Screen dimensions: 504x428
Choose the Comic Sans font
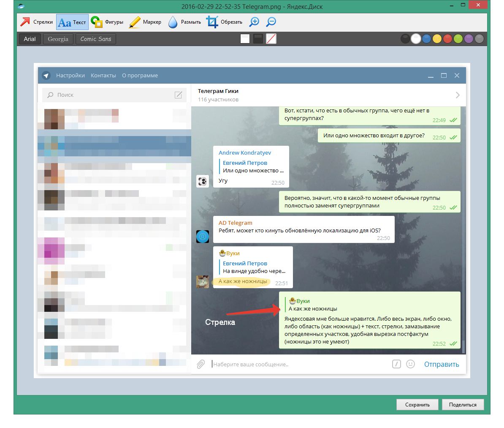click(95, 39)
